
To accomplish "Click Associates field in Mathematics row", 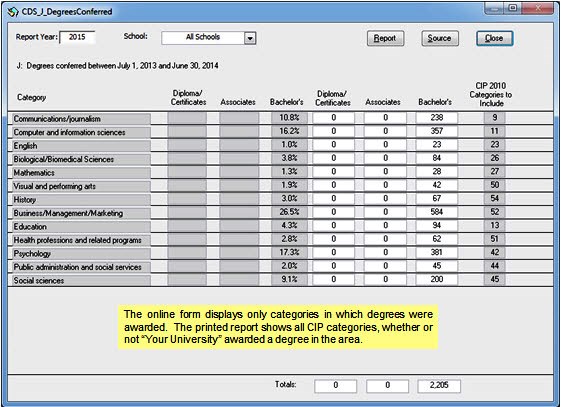I will [x=385, y=172].
